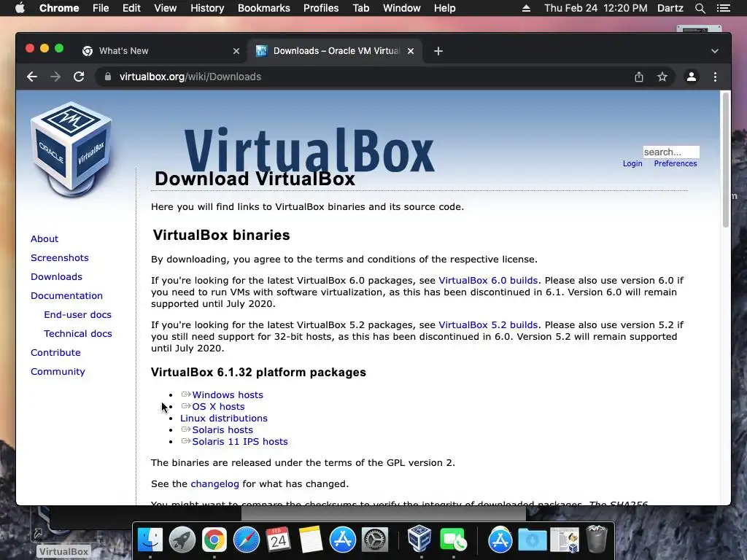Viewport: 747px width, 560px height.
Task: Open a new tab with plus button
Action: pyautogui.click(x=438, y=51)
